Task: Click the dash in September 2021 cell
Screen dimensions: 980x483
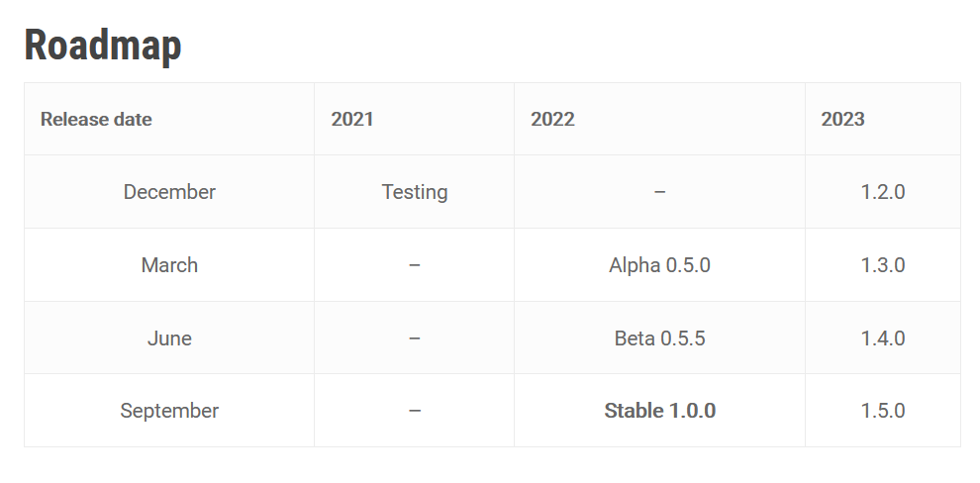Action: [x=415, y=411]
